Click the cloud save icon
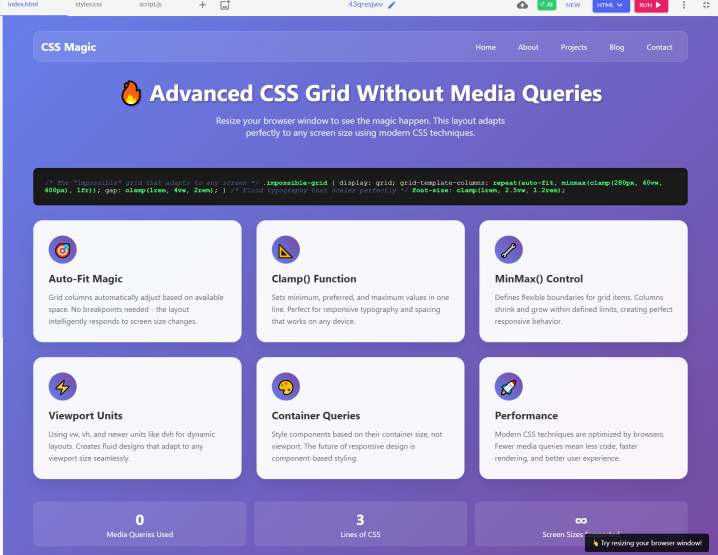 click(x=522, y=5)
